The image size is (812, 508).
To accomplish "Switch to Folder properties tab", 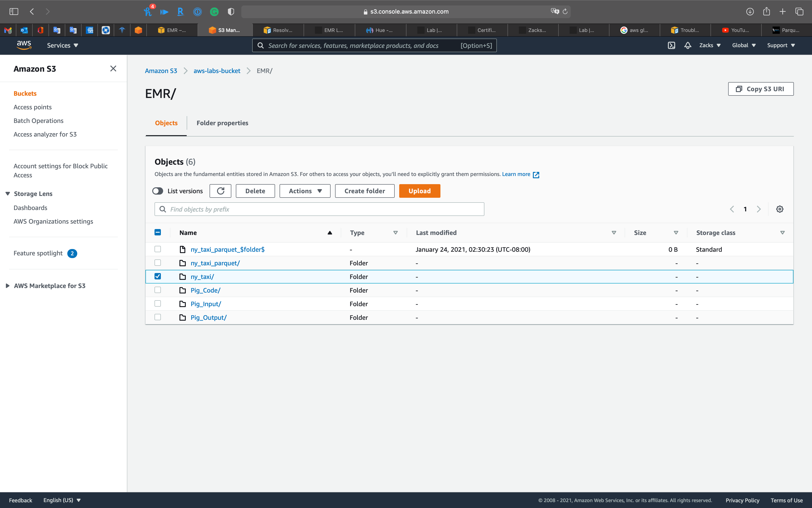I will [222, 123].
